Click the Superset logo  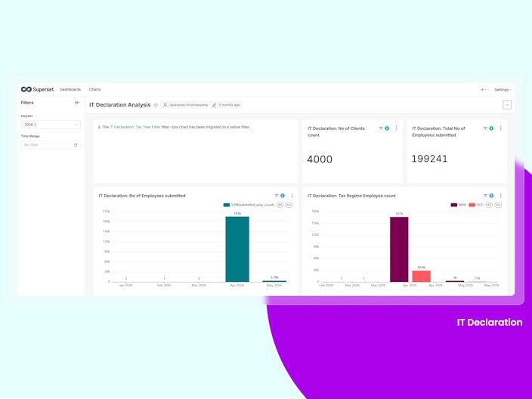click(x=37, y=89)
